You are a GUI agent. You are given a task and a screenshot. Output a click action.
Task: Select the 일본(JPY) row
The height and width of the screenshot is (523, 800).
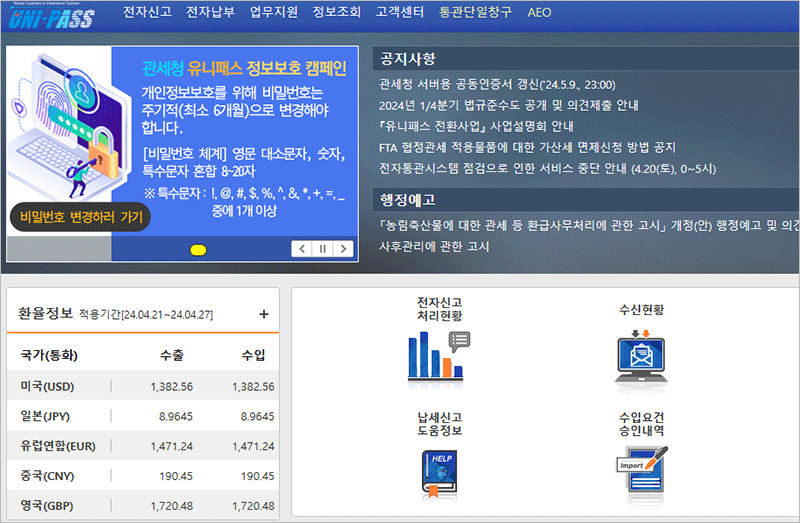143,416
